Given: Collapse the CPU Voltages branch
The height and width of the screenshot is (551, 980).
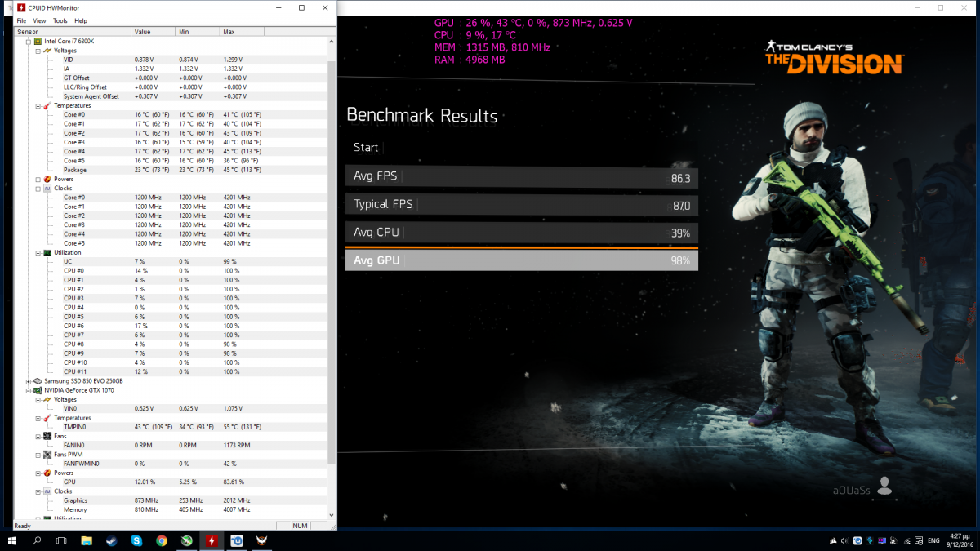Looking at the screenshot, I should tap(38, 50).
